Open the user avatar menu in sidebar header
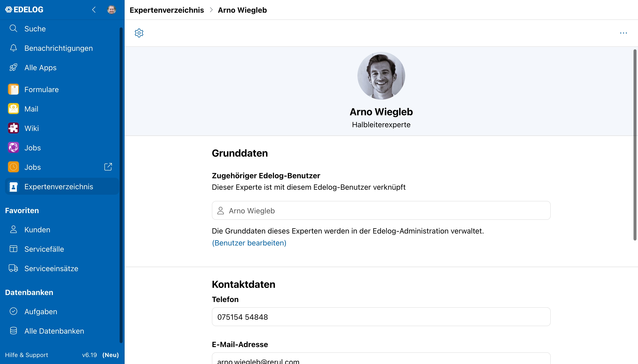This screenshot has height=364, width=638. tap(112, 10)
